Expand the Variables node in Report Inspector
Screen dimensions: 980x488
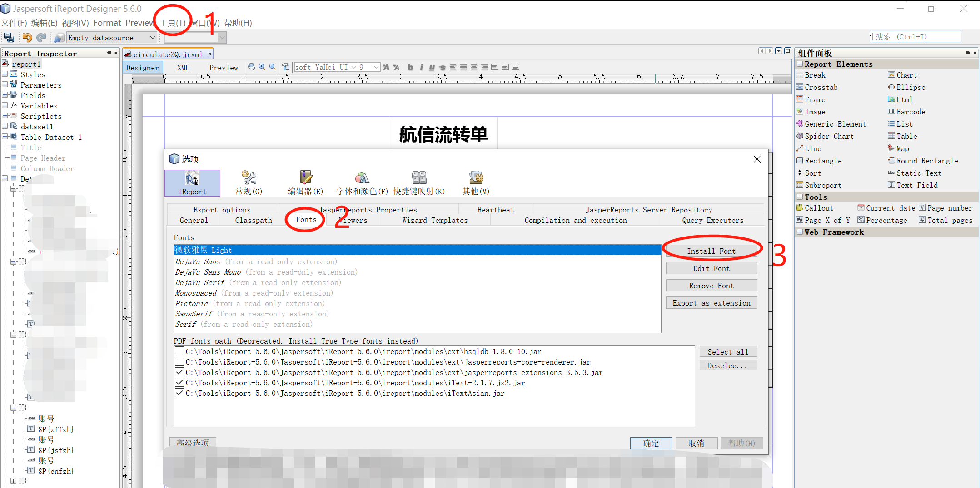click(5, 105)
